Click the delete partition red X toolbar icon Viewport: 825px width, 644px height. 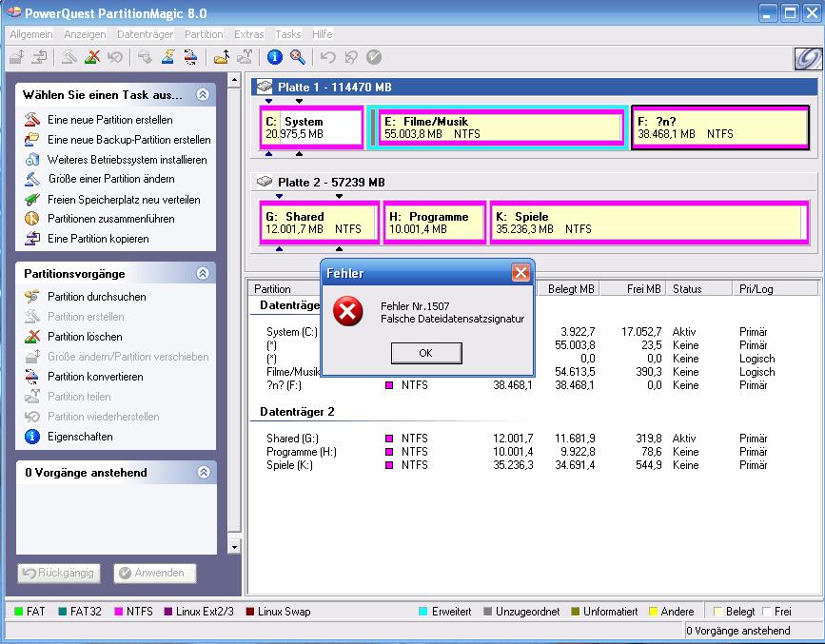pyautogui.click(x=92, y=57)
